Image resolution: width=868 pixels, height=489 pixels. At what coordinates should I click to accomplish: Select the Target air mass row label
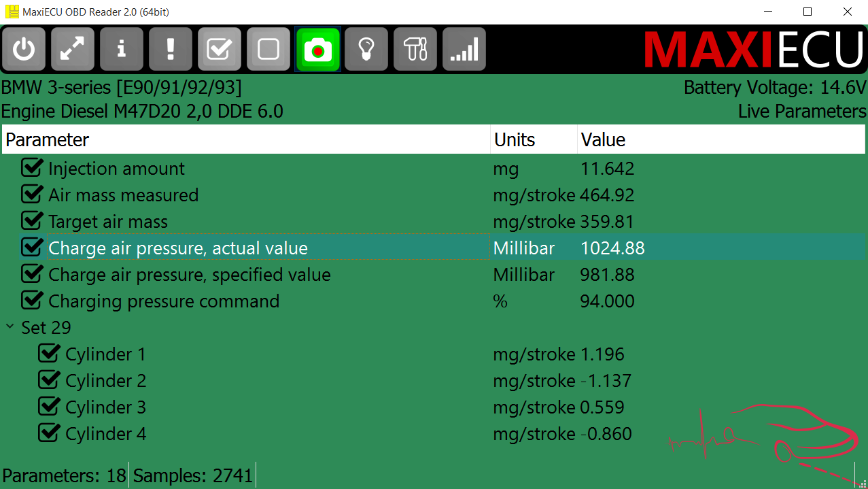108,222
